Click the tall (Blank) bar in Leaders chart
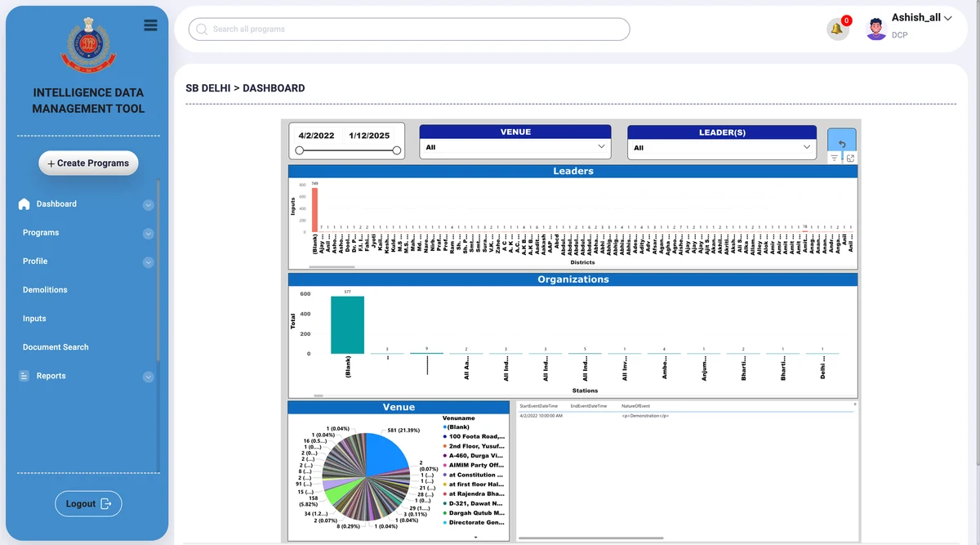980x545 pixels. [314, 210]
